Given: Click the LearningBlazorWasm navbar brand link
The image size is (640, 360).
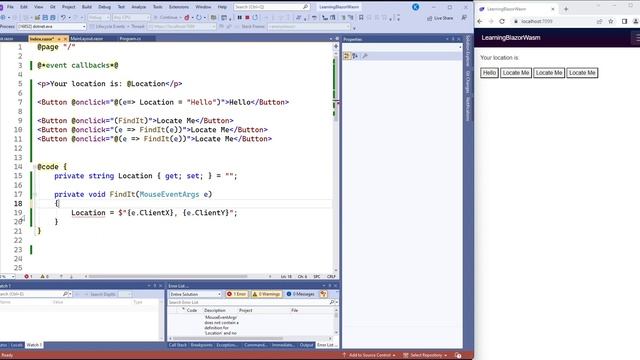Looking at the screenshot, I should (511, 38).
